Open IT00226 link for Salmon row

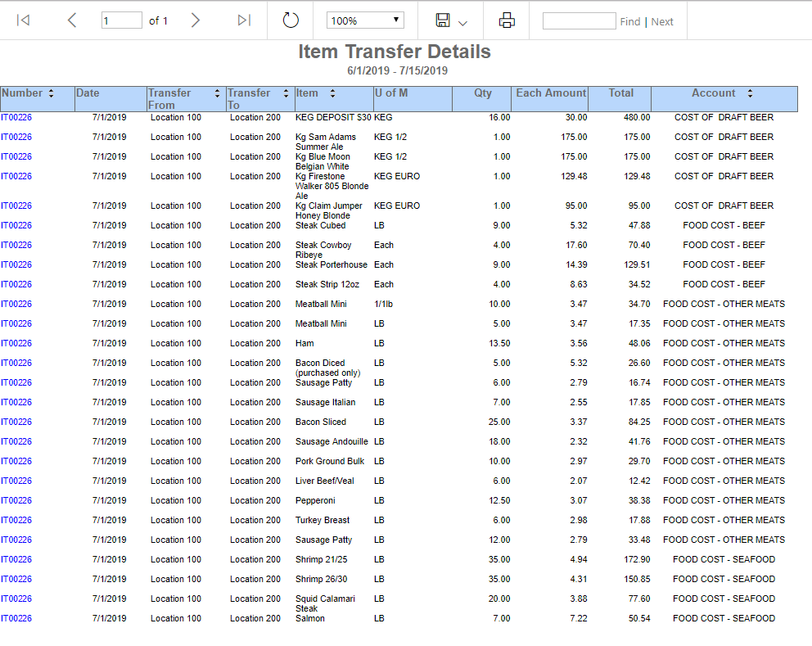[x=16, y=618]
